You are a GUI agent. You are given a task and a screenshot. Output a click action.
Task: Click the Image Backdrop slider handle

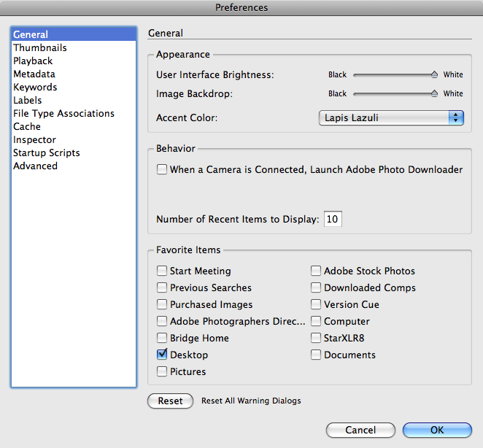(434, 93)
